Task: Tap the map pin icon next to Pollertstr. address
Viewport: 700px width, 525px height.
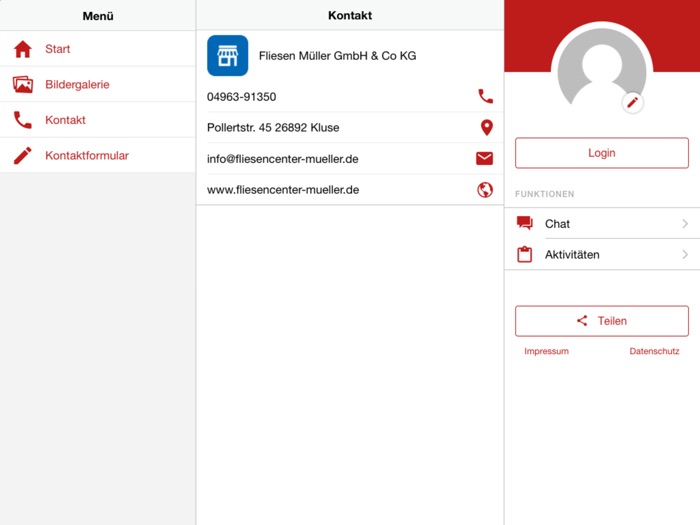Action: click(x=487, y=128)
